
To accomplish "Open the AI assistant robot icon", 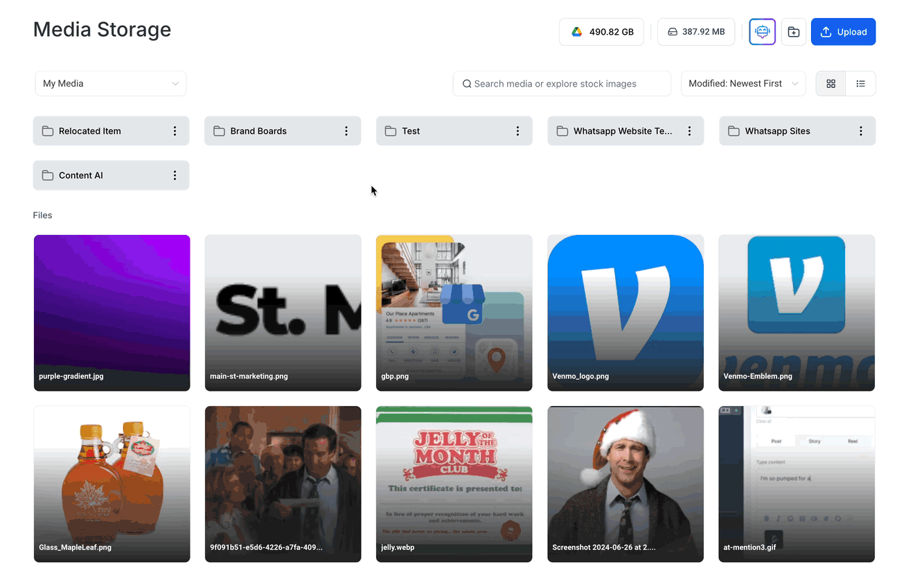I will (762, 32).
